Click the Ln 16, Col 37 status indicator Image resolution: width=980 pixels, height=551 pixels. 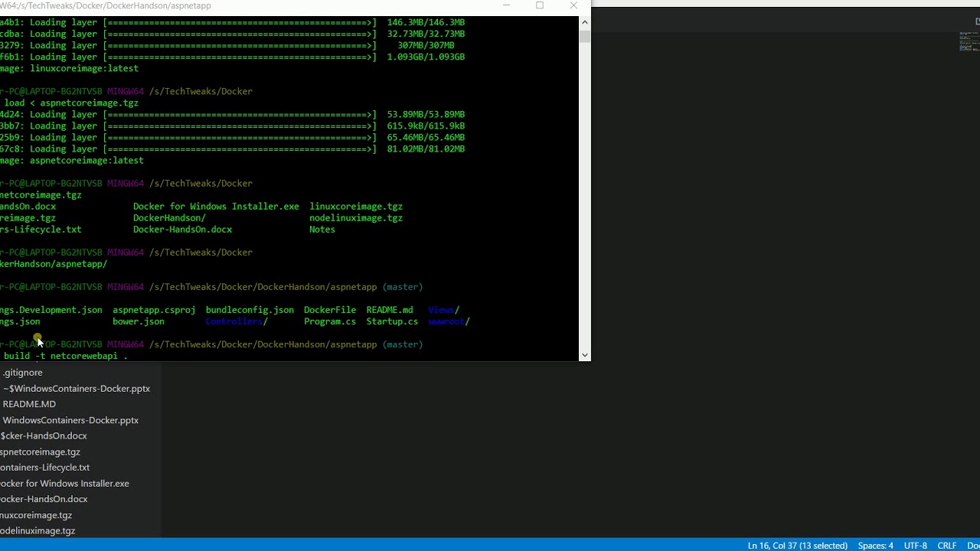click(798, 546)
